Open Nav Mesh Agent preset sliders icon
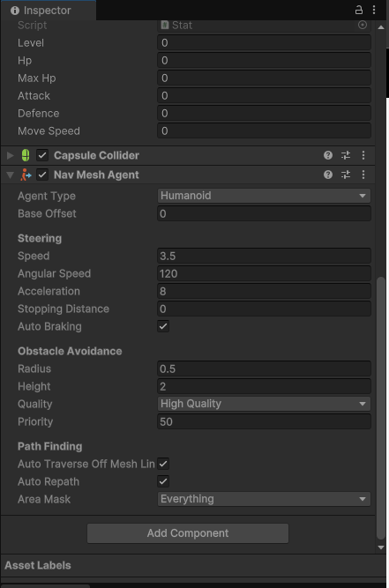 pyautogui.click(x=346, y=175)
